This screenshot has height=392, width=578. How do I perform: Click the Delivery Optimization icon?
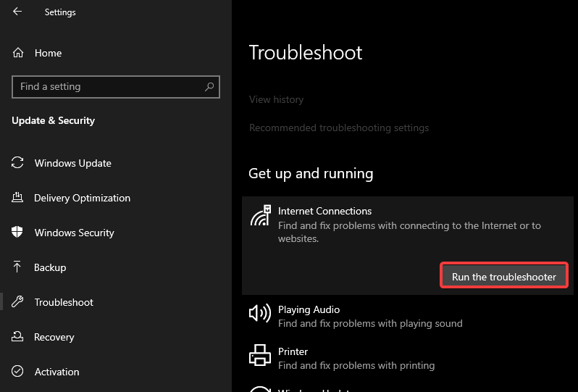[17, 198]
